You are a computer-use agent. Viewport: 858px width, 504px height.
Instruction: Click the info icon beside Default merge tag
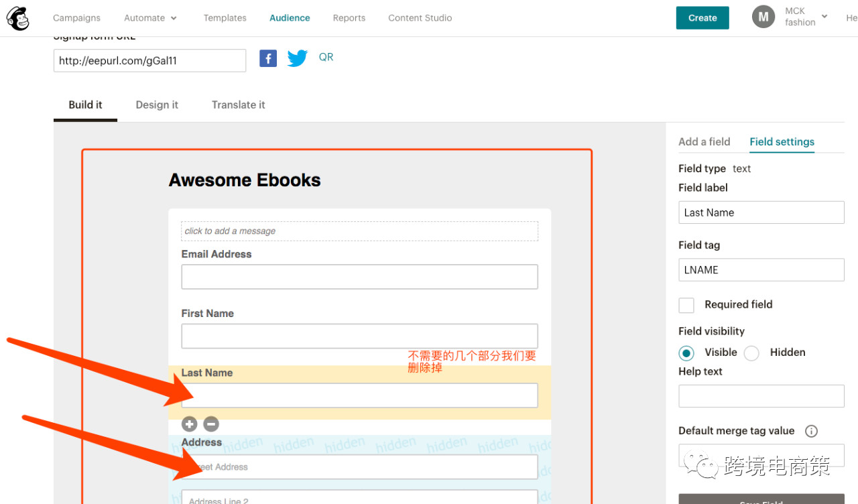811,431
